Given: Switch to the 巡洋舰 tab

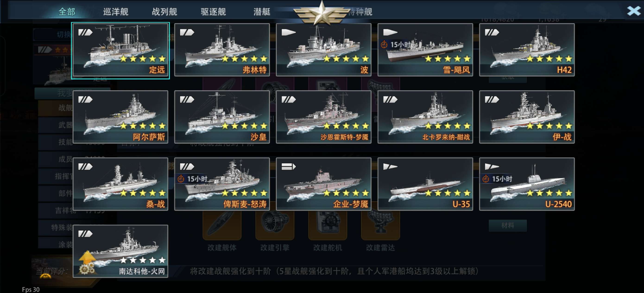Looking at the screenshot, I should 116,12.
